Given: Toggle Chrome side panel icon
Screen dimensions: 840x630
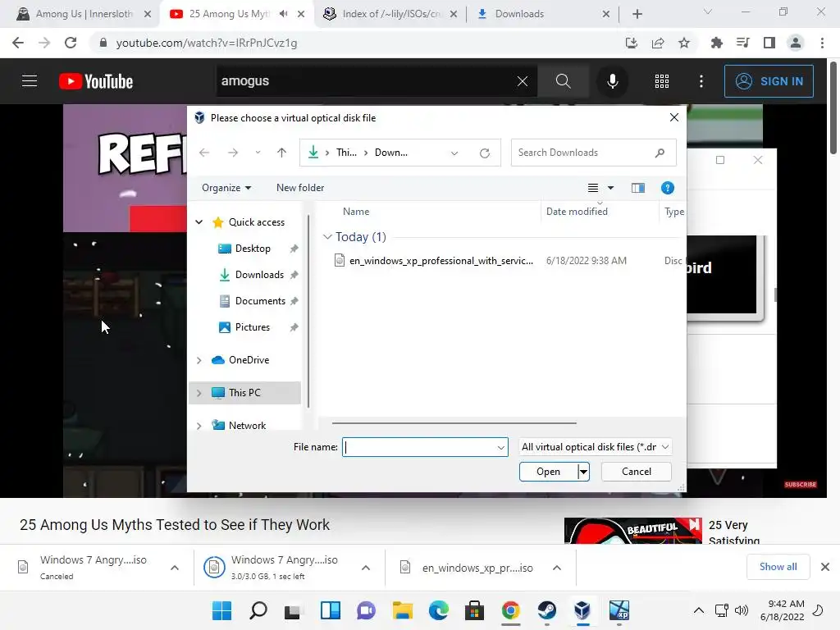Looking at the screenshot, I should [x=769, y=43].
